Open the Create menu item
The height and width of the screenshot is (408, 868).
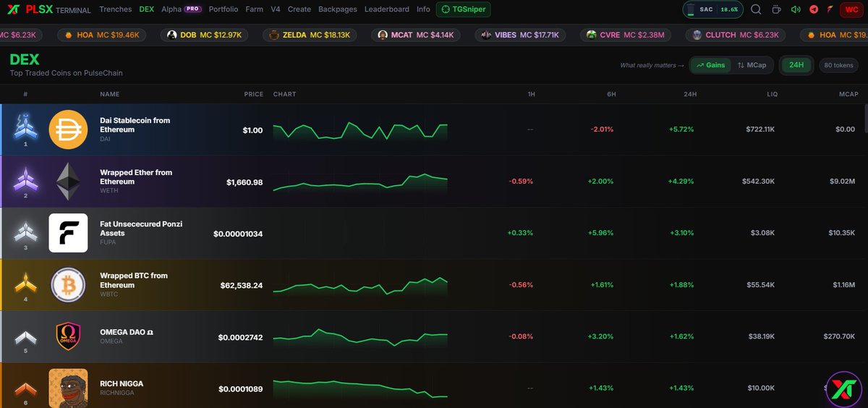pos(299,9)
